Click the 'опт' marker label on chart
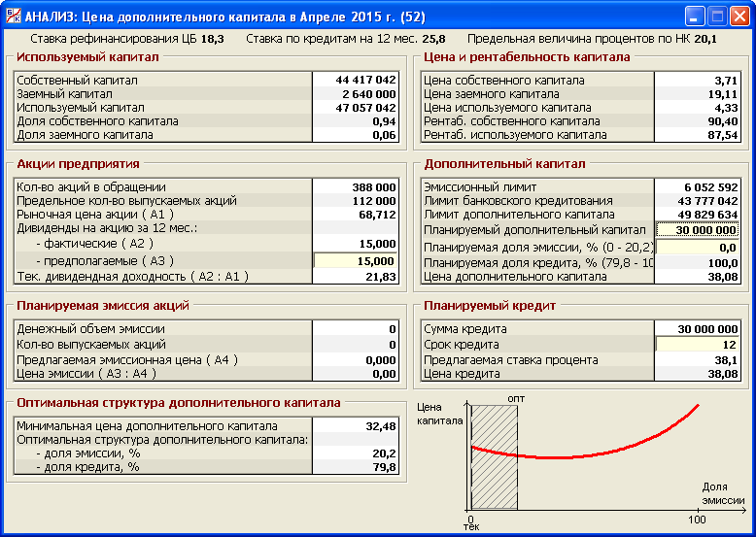This screenshot has height=537, width=756. [516, 399]
